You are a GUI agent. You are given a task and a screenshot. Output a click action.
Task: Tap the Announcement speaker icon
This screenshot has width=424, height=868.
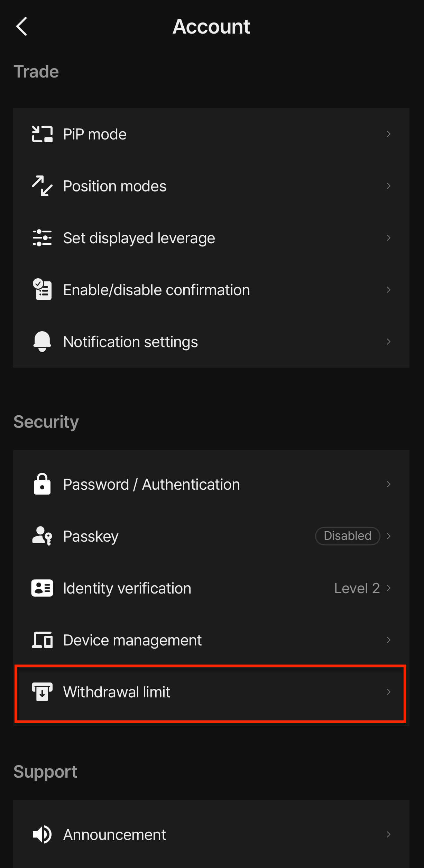point(42,834)
